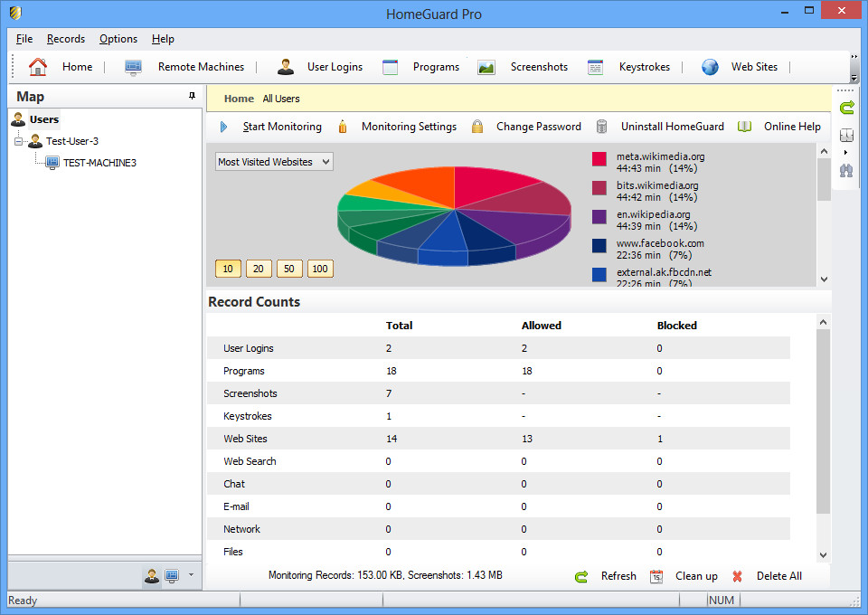
Task: Click the en.wikipedia.org purple legend swatch
Action: click(x=599, y=216)
